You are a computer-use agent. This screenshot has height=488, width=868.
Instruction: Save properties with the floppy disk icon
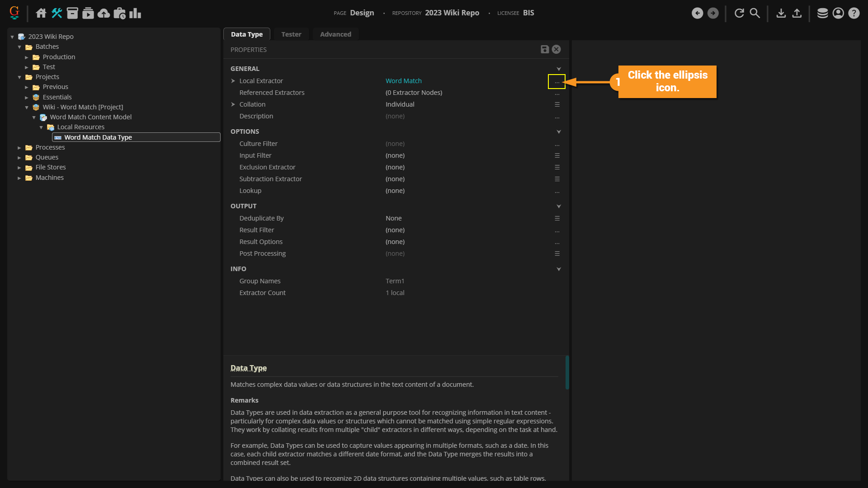[x=545, y=49]
